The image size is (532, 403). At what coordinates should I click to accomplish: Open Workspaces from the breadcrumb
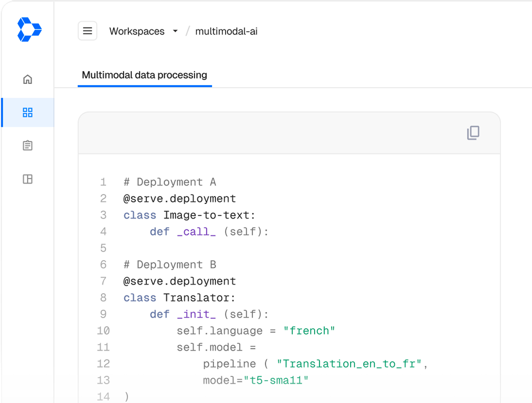(137, 31)
